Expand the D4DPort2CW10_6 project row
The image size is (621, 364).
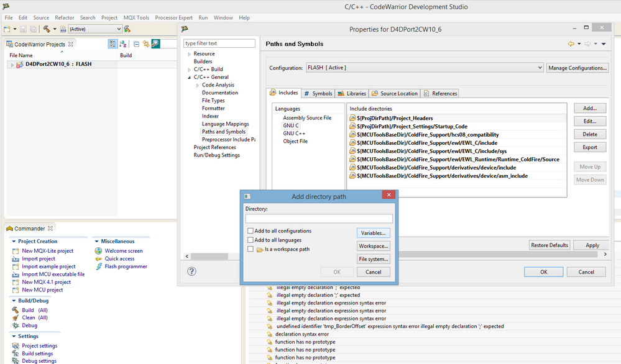coord(12,65)
